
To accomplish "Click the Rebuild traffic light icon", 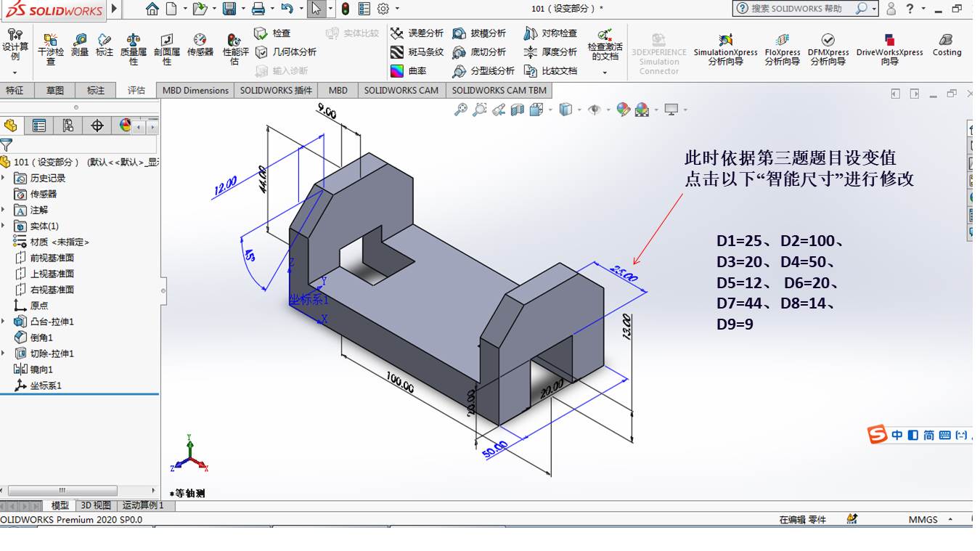I will pyautogui.click(x=346, y=9).
